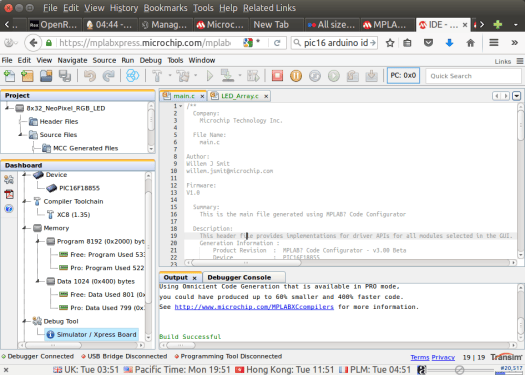The width and height of the screenshot is (525, 375).
Task: Click the Build Project hammer icon
Action: click(157, 76)
